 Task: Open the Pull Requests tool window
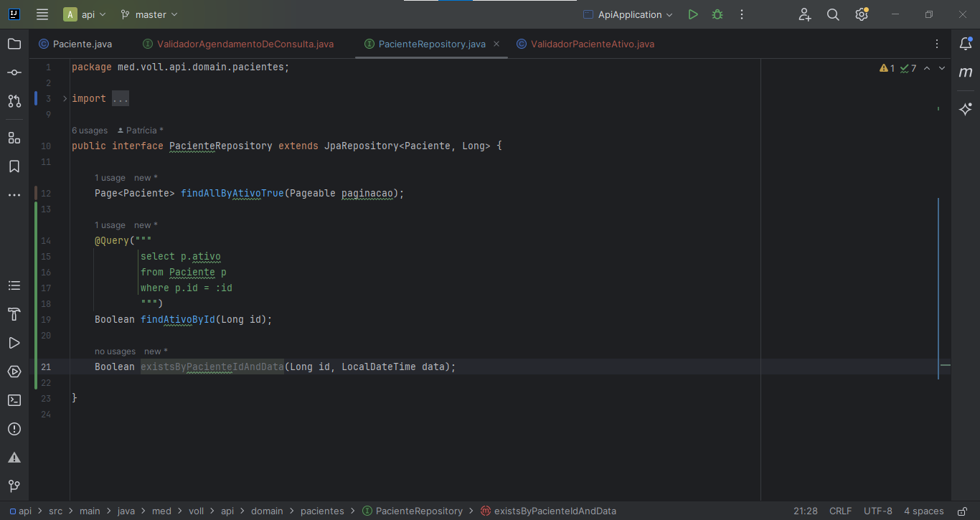click(14, 101)
